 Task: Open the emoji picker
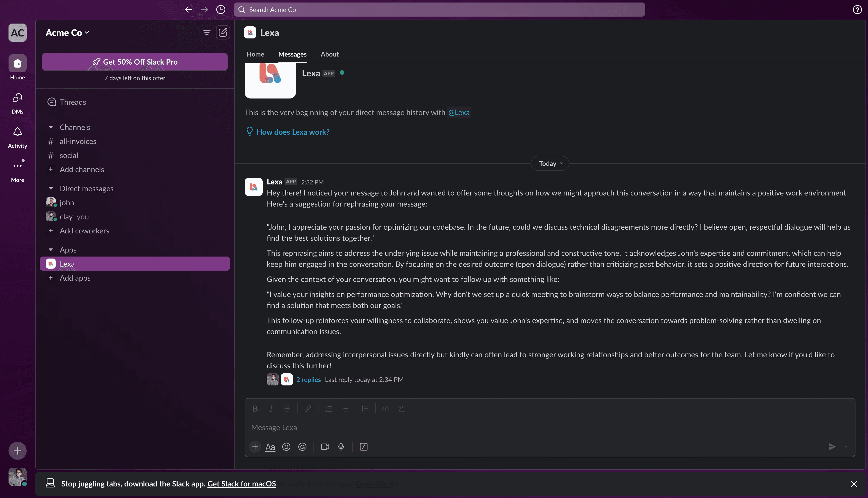click(286, 447)
